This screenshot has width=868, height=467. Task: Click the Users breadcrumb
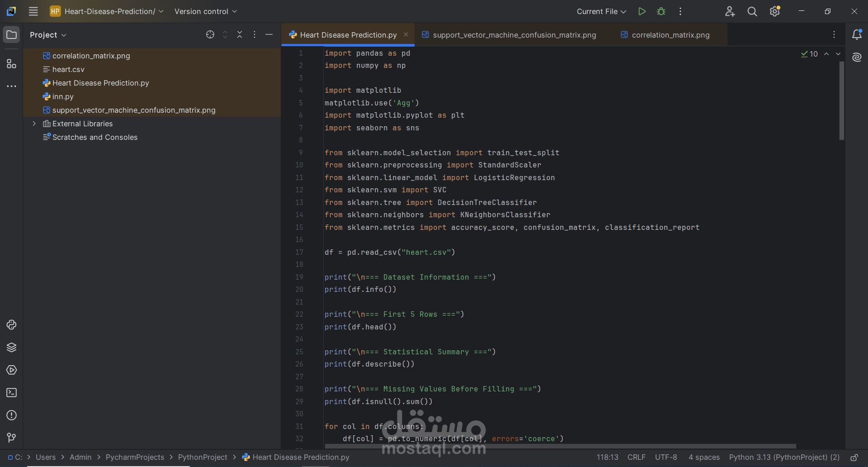[x=46, y=457]
